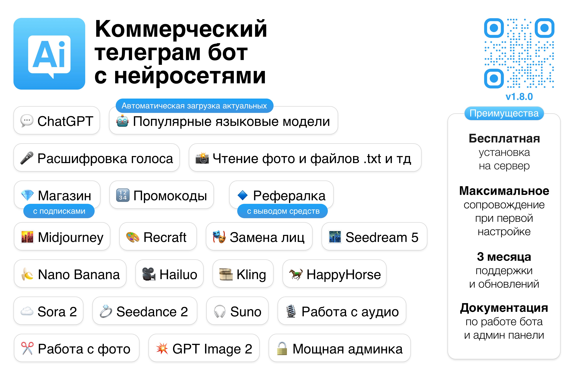The width and height of the screenshot is (574, 392).
Task: Click the headphones icon by Suno
Action: (220, 311)
